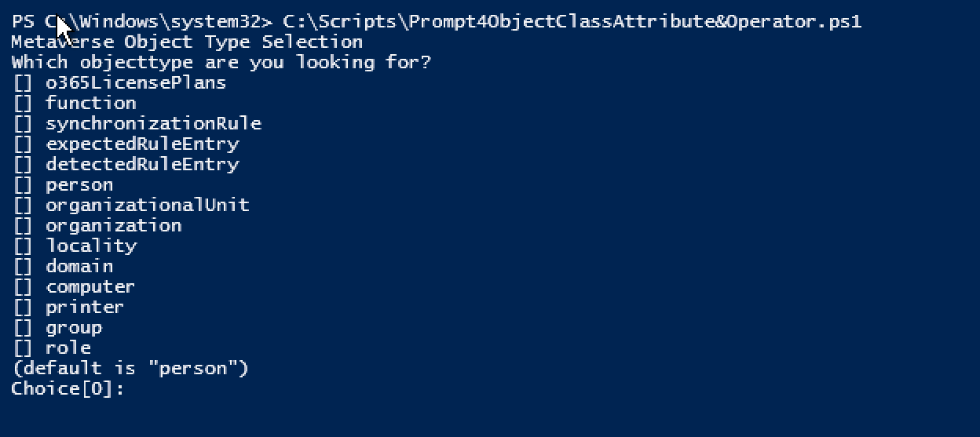This screenshot has width=980, height=437.
Task: Click the Prompt4ObjectClassAttribute&Operator.ps1 script path
Action: click(572, 21)
